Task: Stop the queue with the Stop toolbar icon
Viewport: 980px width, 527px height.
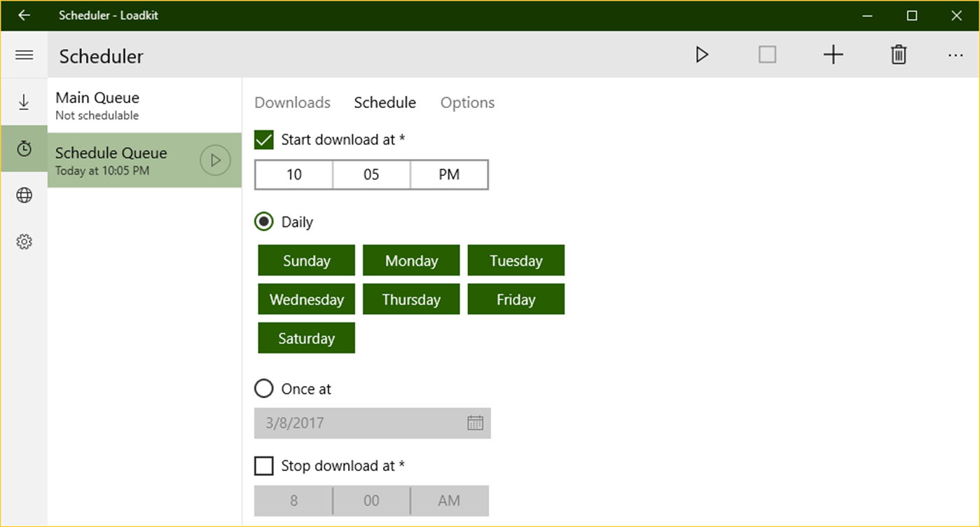Action: [767, 54]
